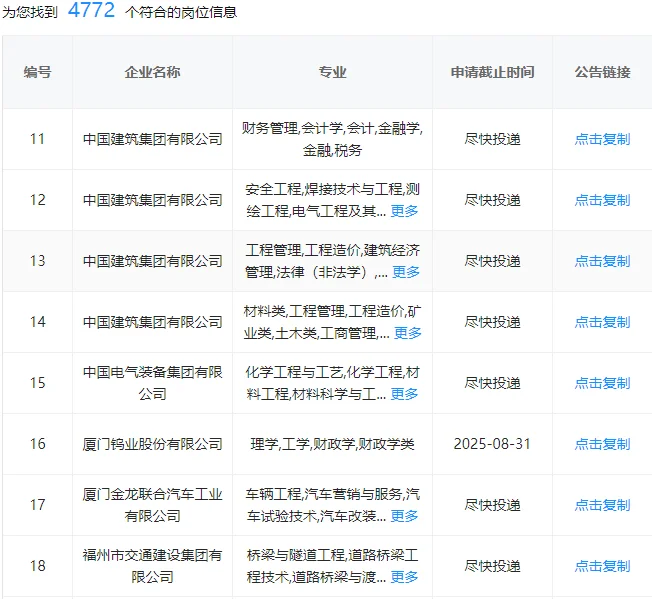
Task: Click 中国建筑集团有限公司 in row 11
Action: [153, 139]
